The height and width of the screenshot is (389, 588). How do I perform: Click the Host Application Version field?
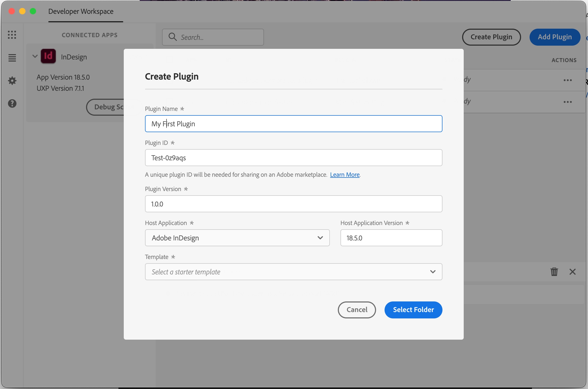391,238
